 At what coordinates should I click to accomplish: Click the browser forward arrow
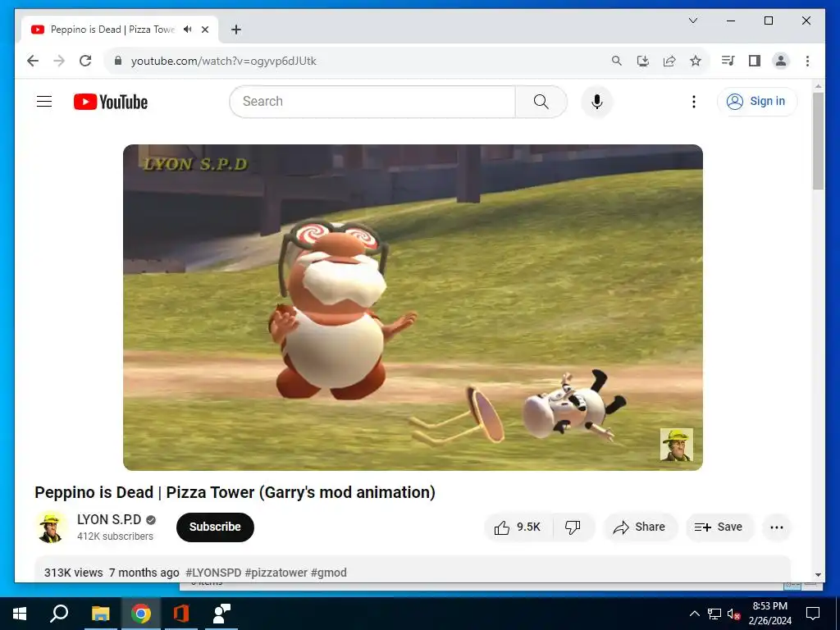point(59,61)
